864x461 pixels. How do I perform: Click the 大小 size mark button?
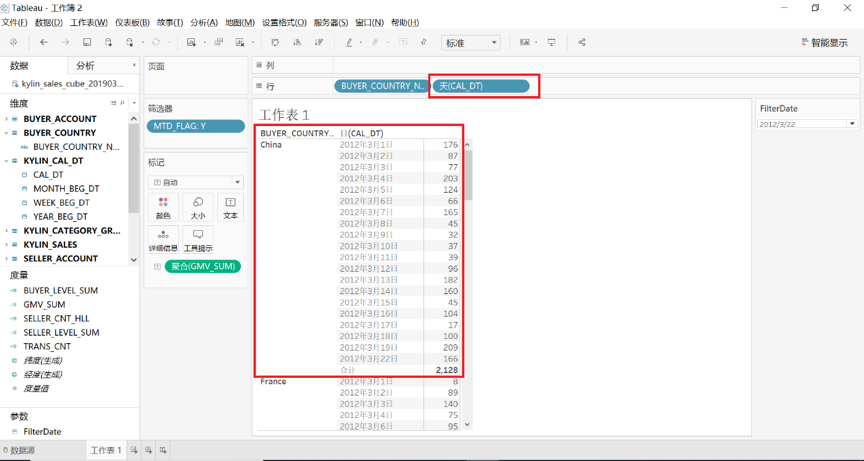click(197, 207)
